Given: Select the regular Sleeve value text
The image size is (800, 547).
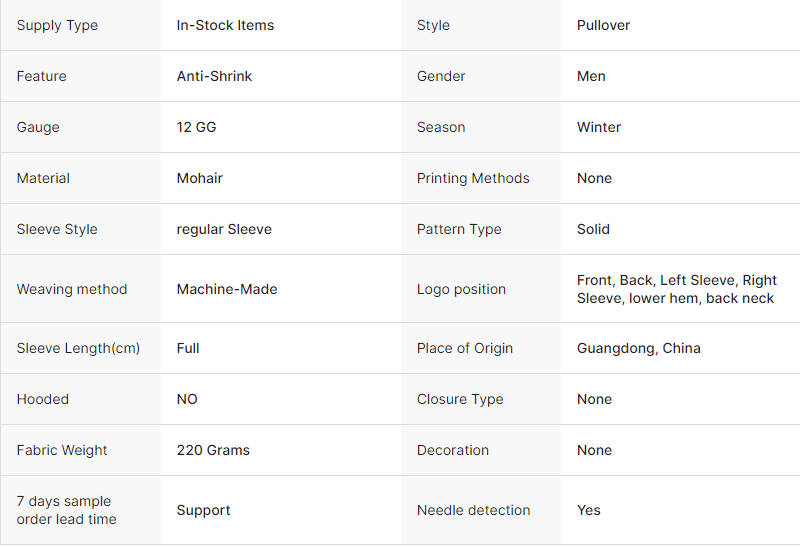Looking at the screenshot, I should click(x=224, y=229).
